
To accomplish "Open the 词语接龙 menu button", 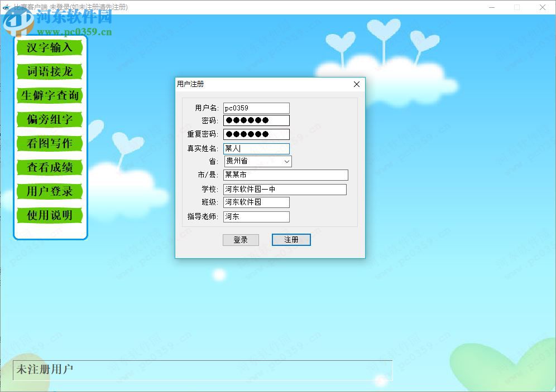I will pos(50,71).
